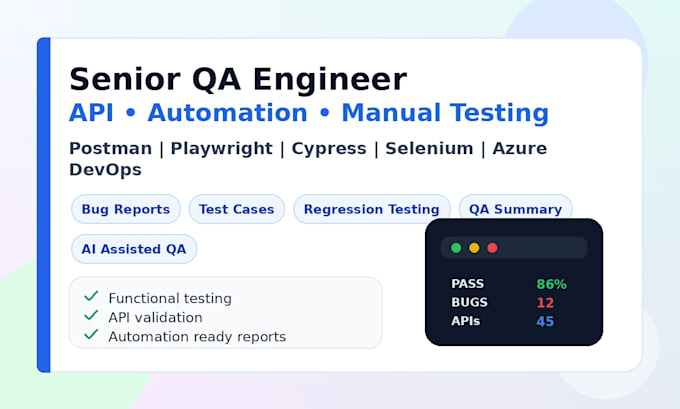
Task: Click the Postman Playwright Cypress tools line
Action: 308,159
